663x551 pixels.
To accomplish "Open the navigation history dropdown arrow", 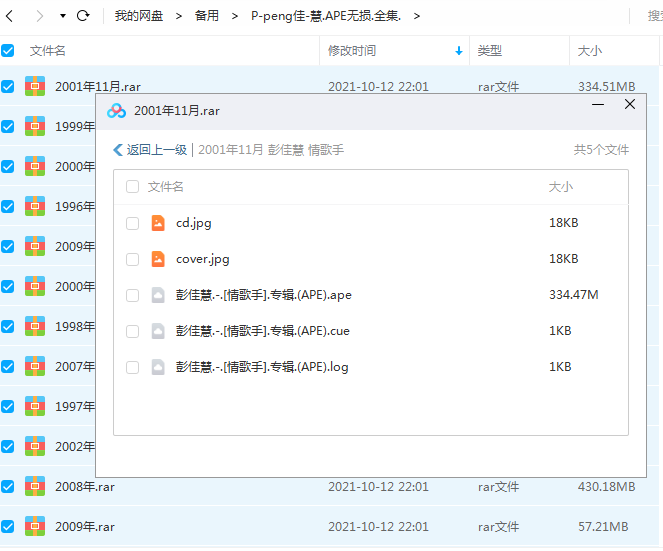I will pos(62,16).
